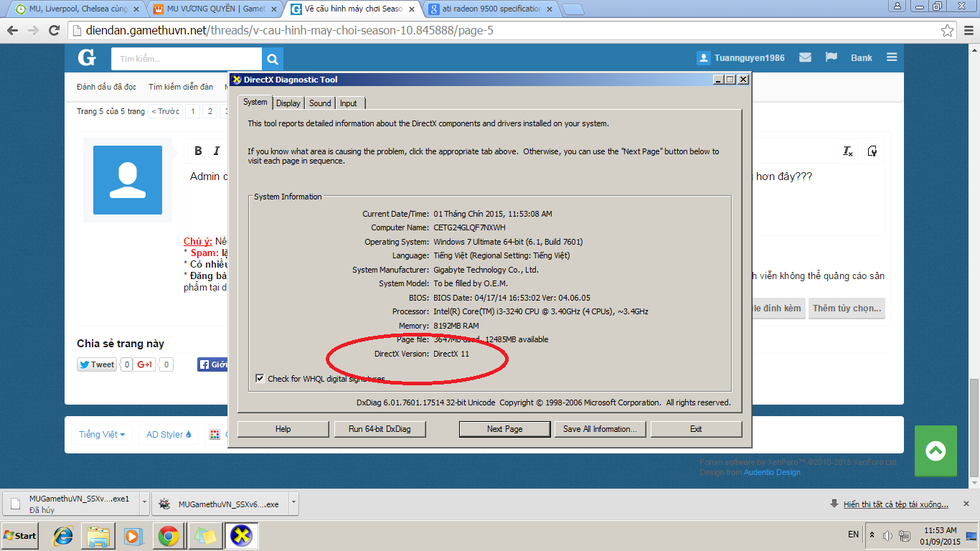Switch to the Display tab in DxDiag
980x551 pixels.
tap(288, 103)
